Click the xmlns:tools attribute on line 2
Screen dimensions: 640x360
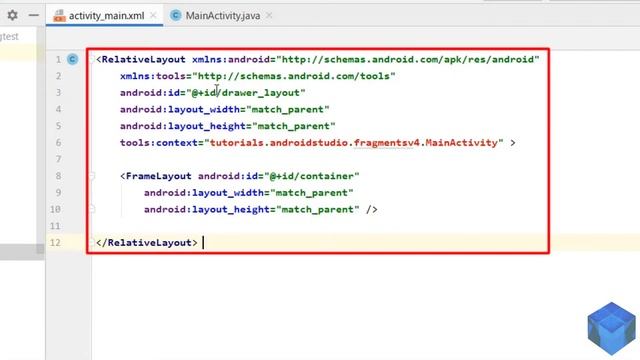pos(156,76)
